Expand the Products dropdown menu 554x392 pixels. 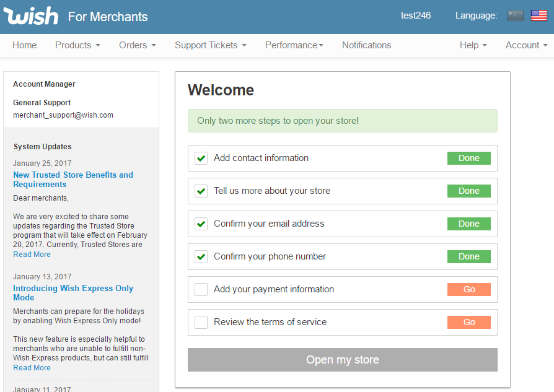77,45
